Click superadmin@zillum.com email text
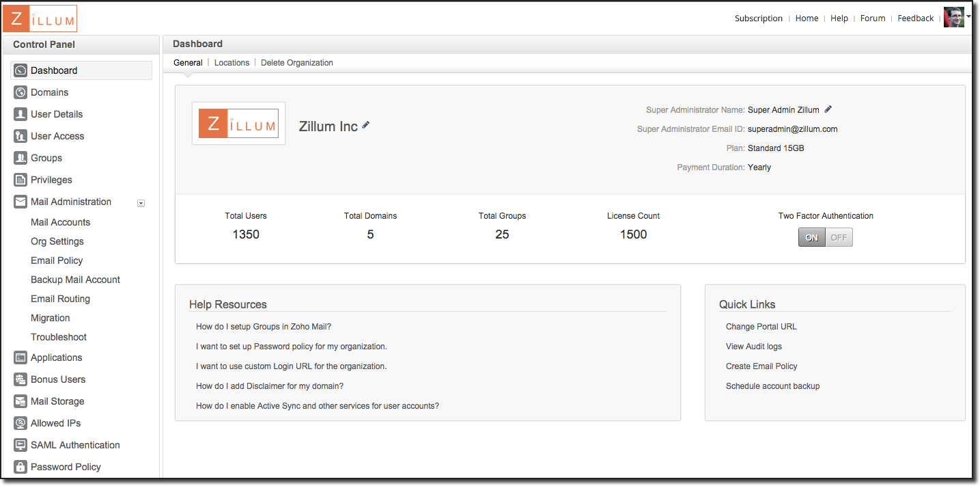The width and height of the screenshot is (980, 486). point(793,129)
